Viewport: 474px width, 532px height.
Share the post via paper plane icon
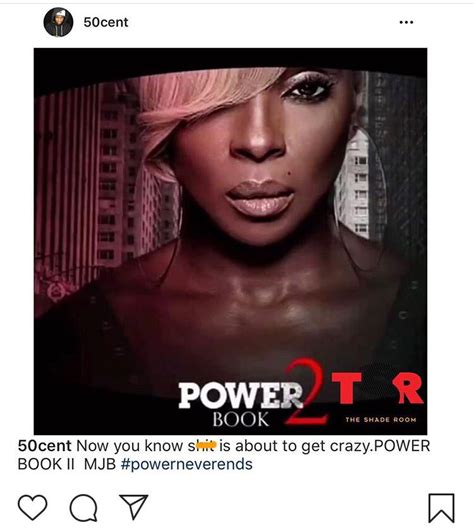click(133, 507)
